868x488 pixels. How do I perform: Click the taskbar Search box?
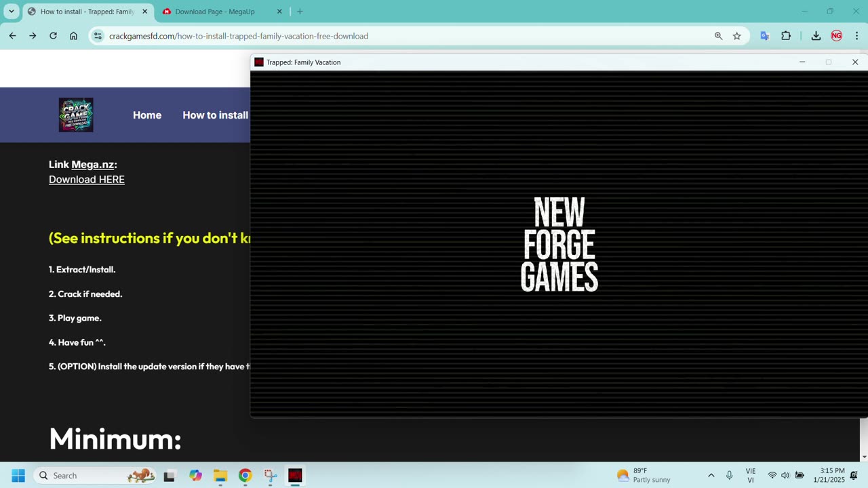(x=96, y=475)
